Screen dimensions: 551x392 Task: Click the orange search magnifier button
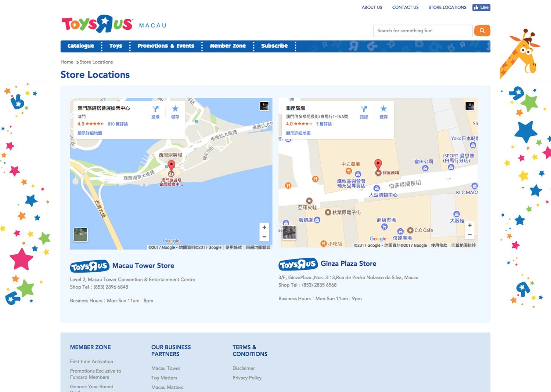[x=482, y=30]
